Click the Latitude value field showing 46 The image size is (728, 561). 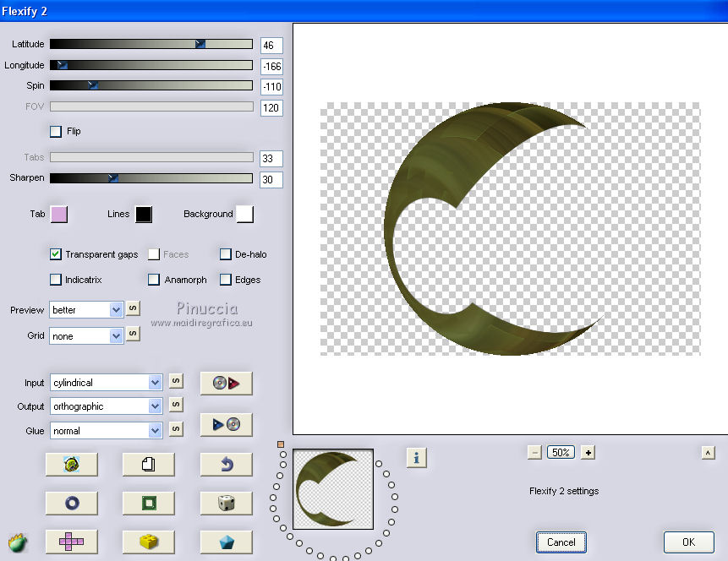click(271, 46)
